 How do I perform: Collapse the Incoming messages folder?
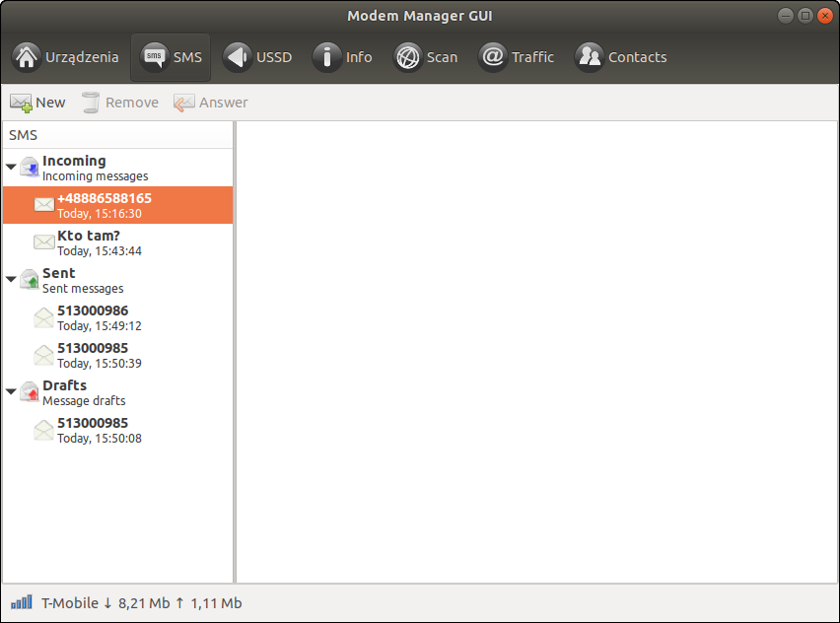(x=11, y=167)
